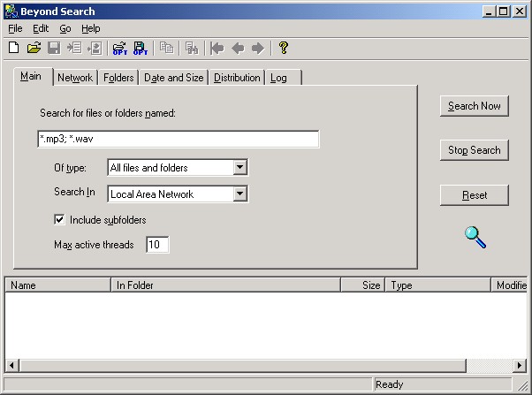Minimize the Beyond Search window

coord(489,11)
